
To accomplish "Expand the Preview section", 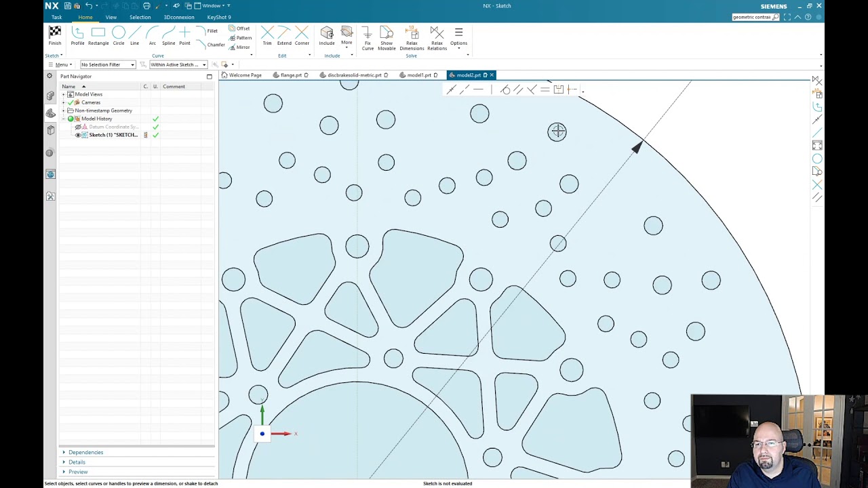I will point(75,472).
